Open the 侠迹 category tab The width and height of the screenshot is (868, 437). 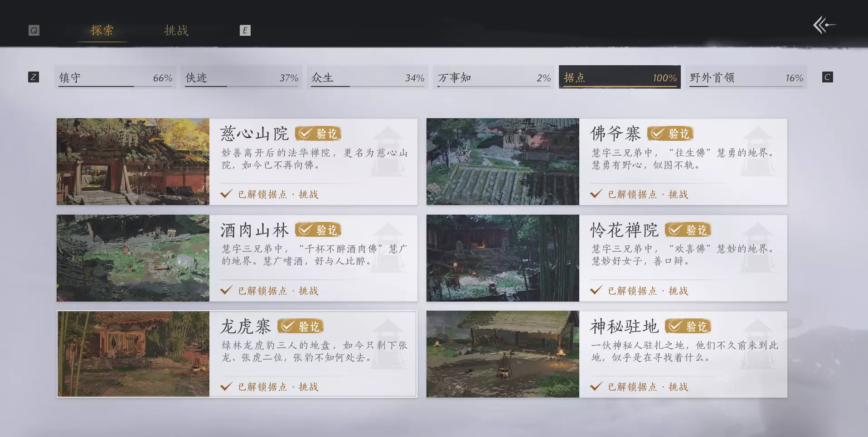coord(242,77)
